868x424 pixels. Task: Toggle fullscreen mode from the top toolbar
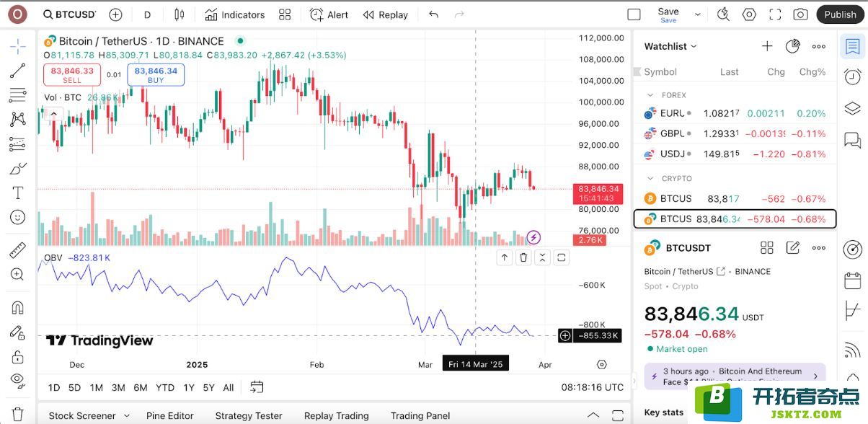point(775,14)
